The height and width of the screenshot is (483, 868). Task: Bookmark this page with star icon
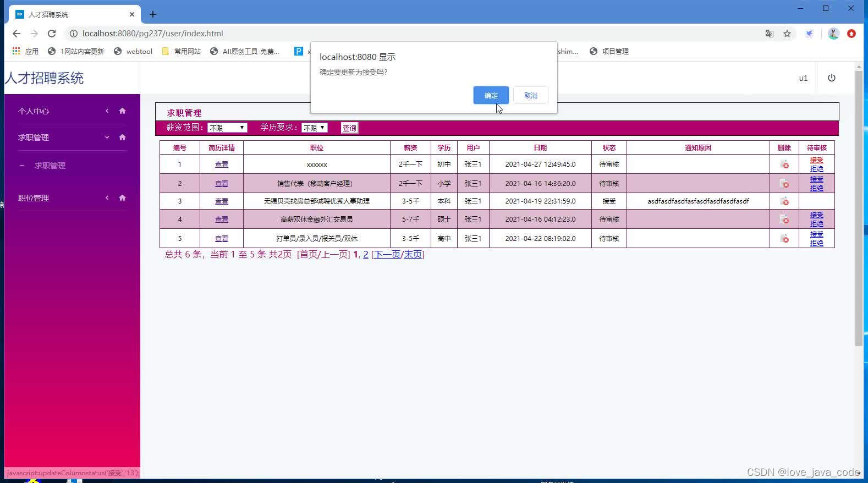(787, 34)
